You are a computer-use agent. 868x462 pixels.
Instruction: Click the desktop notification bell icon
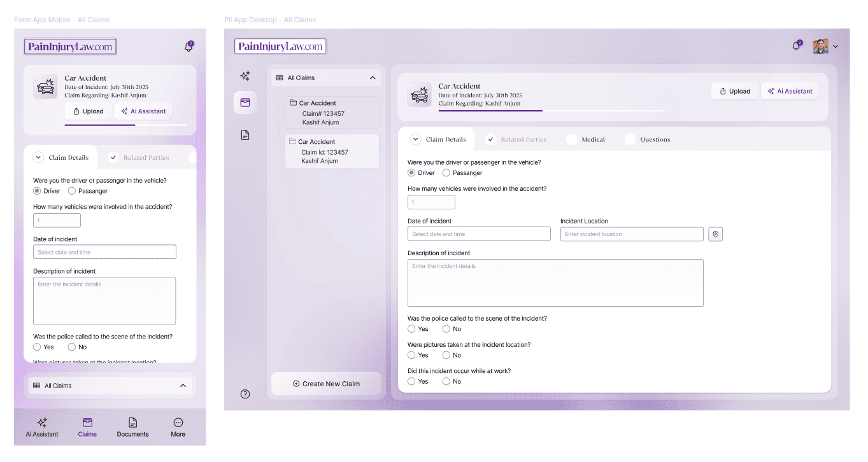pos(797,46)
